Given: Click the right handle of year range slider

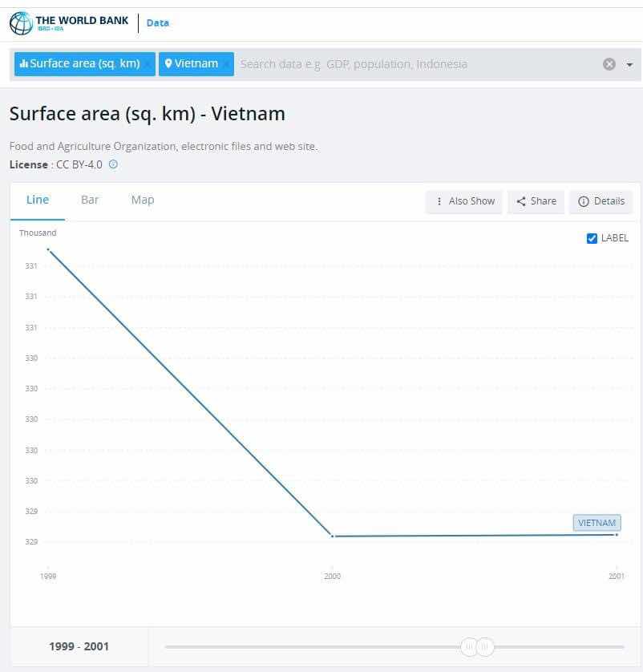Looking at the screenshot, I should tap(485, 646).
